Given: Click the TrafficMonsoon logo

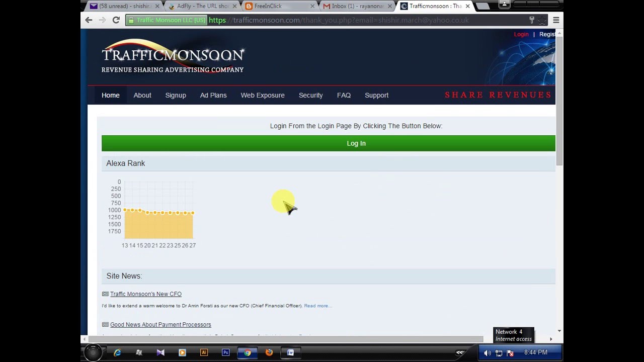Looking at the screenshot, I should click(x=173, y=57).
